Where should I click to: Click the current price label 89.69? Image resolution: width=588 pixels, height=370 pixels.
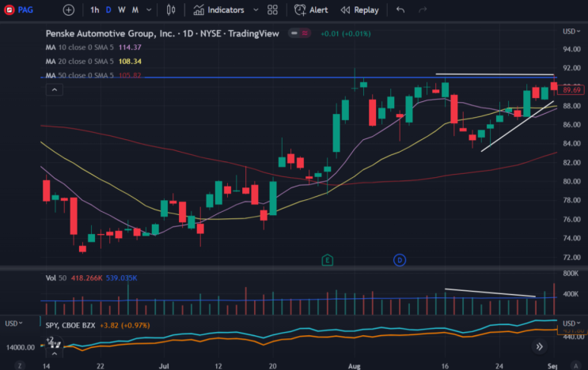571,90
